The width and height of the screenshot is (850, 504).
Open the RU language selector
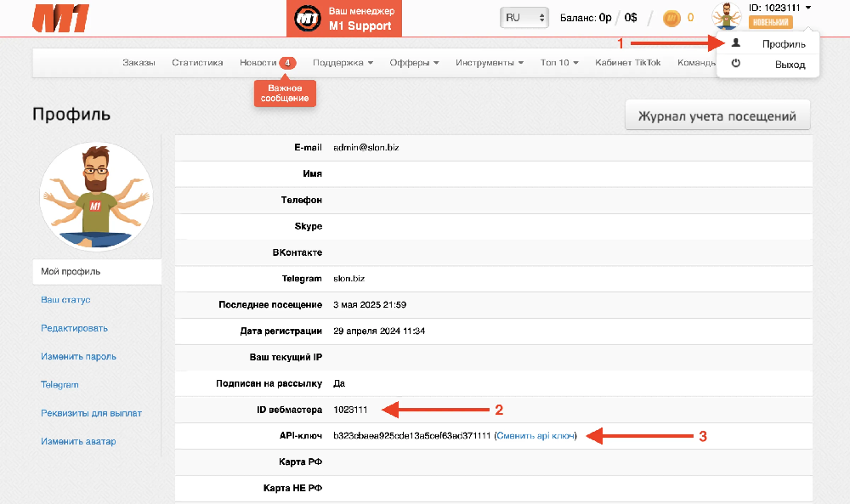524,17
